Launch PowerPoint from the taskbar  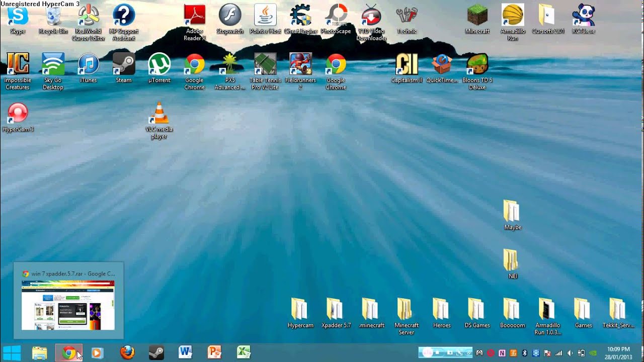(x=215, y=353)
